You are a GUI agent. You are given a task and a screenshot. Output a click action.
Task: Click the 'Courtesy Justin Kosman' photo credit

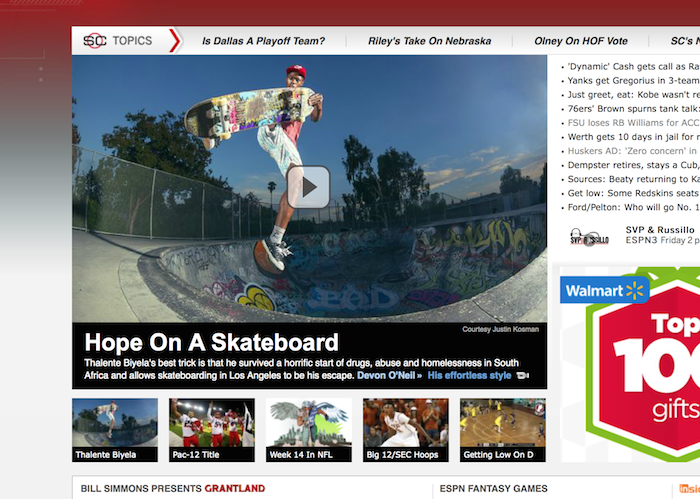[500, 329]
